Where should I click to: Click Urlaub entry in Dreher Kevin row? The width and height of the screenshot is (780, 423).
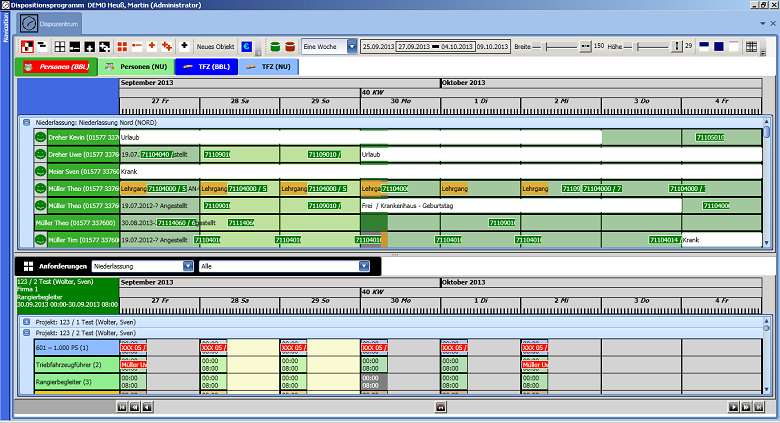point(361,137)
